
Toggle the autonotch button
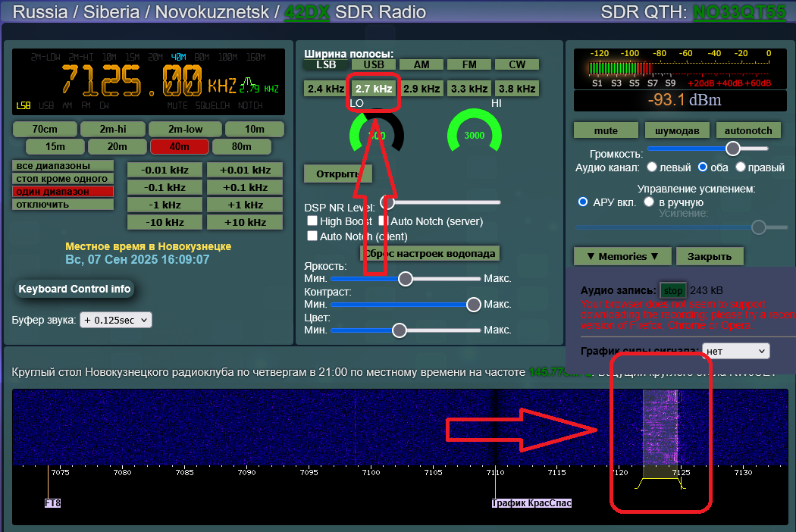748,130
